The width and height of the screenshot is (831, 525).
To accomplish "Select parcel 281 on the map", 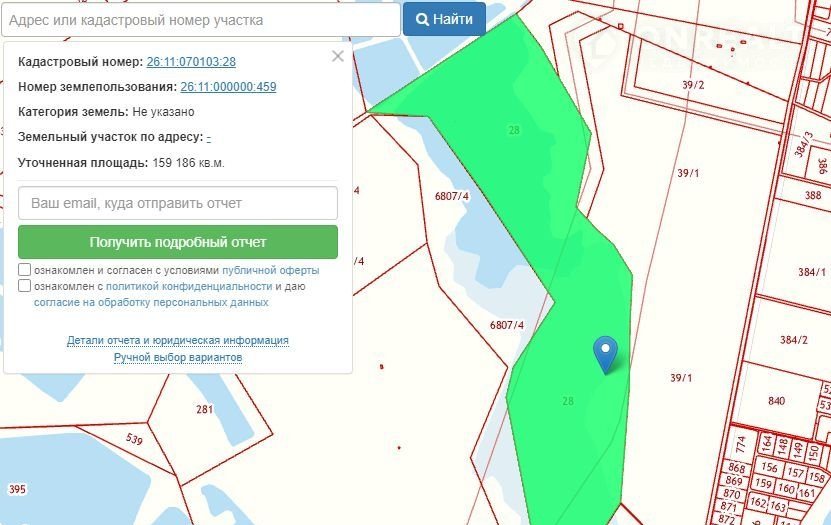I will pos(205,409).
